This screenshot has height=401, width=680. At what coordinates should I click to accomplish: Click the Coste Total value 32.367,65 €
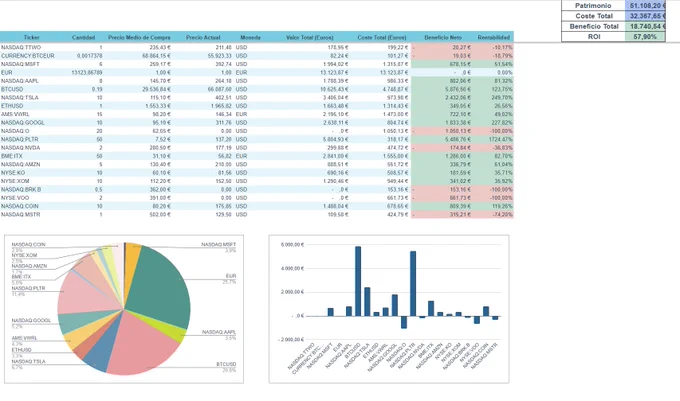click(645, 16)
